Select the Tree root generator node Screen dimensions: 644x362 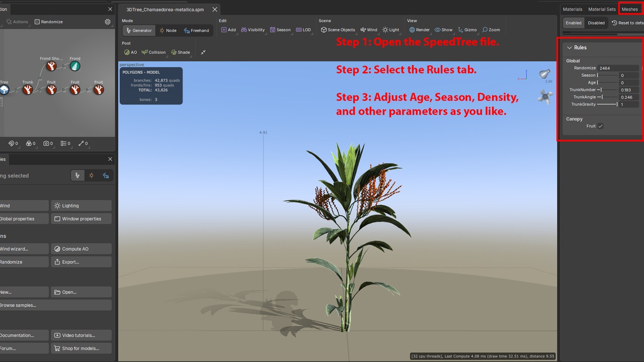[4, 89]
